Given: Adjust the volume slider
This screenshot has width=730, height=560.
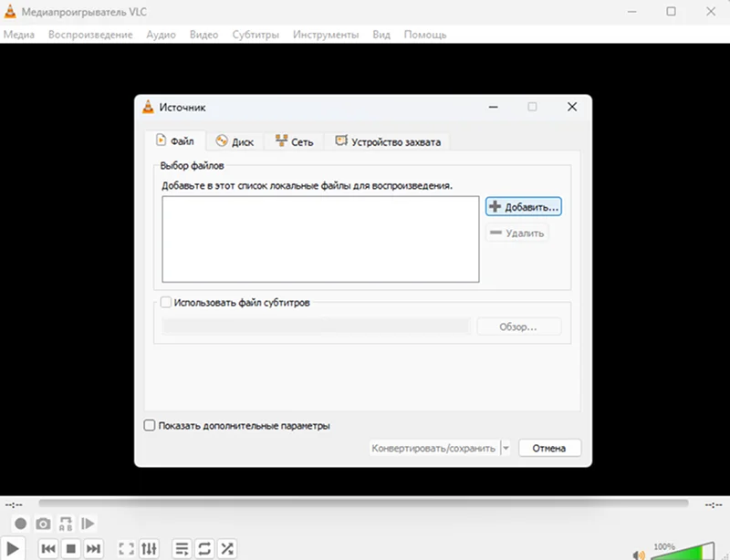Looking at the screenshot, I should pos(683,551).
